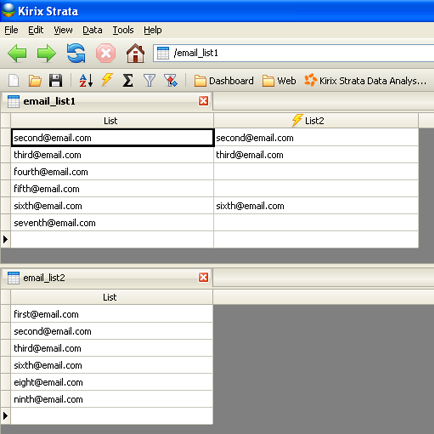Open file with the folder icon
The height and width of the screenshot is (434, 434).
pyautogui.click(x=35, y=81)
